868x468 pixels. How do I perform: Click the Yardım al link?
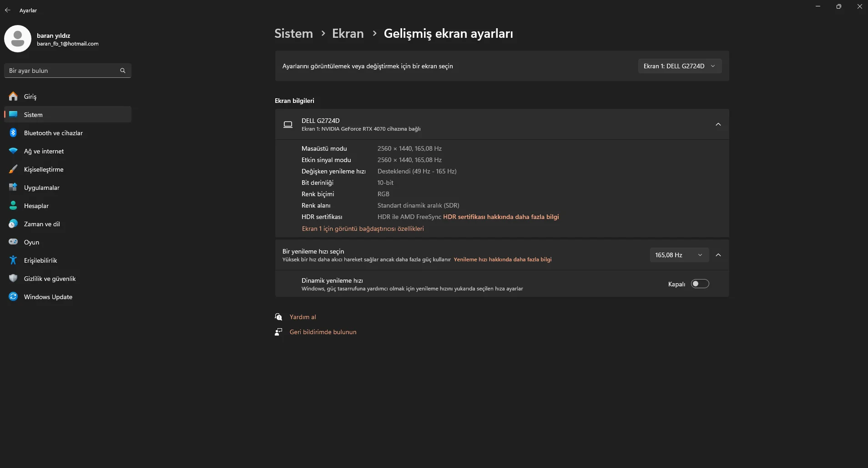pyautogui.click(x=303, y=317)
